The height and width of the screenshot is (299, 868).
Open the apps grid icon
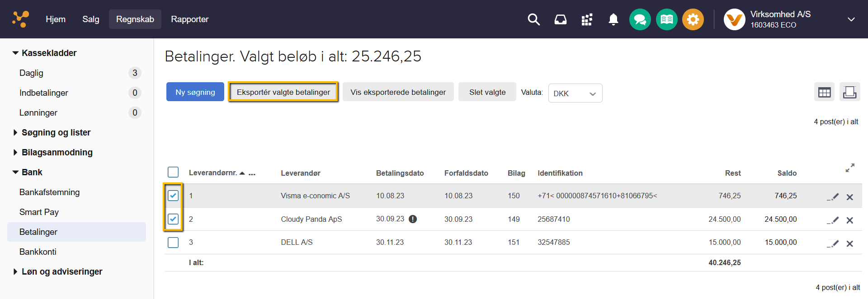[587, 19]
